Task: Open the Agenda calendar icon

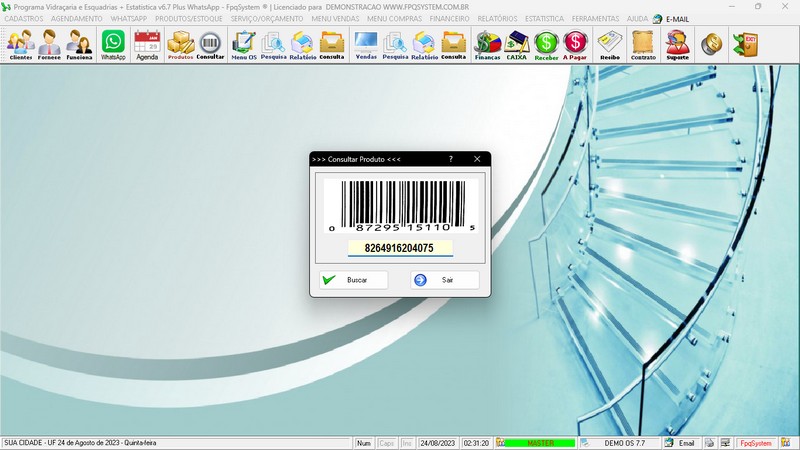Action: tap(147, 45)
